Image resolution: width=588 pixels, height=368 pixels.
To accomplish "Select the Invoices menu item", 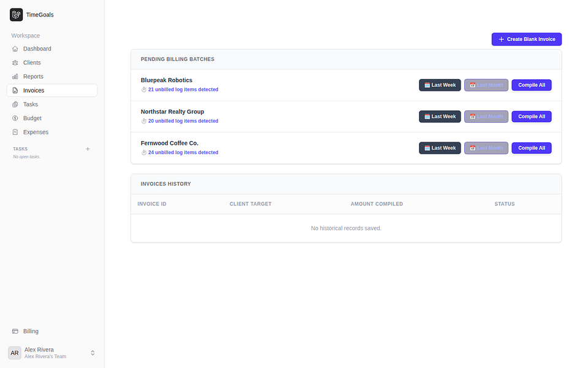I will (x=52, y=91).
